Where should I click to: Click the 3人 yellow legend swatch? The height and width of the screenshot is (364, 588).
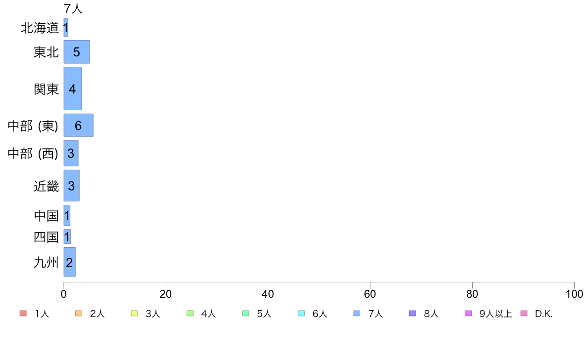pyautogui.click(x=134, y=314)
